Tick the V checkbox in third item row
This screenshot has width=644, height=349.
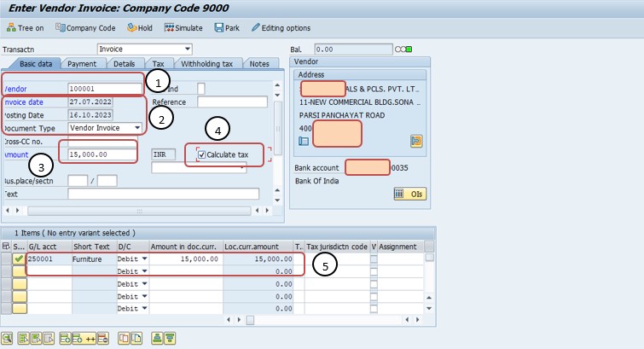(x=374, y=283)
